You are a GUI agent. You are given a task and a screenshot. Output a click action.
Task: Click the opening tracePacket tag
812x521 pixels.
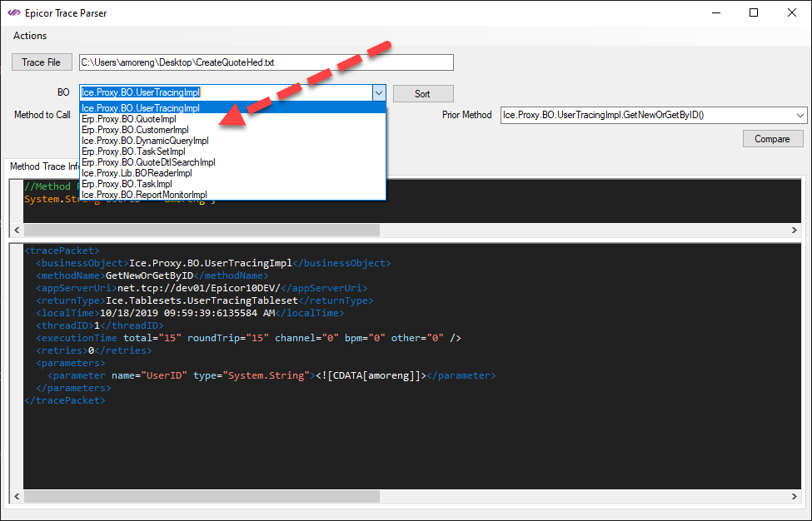pos(62,251)
